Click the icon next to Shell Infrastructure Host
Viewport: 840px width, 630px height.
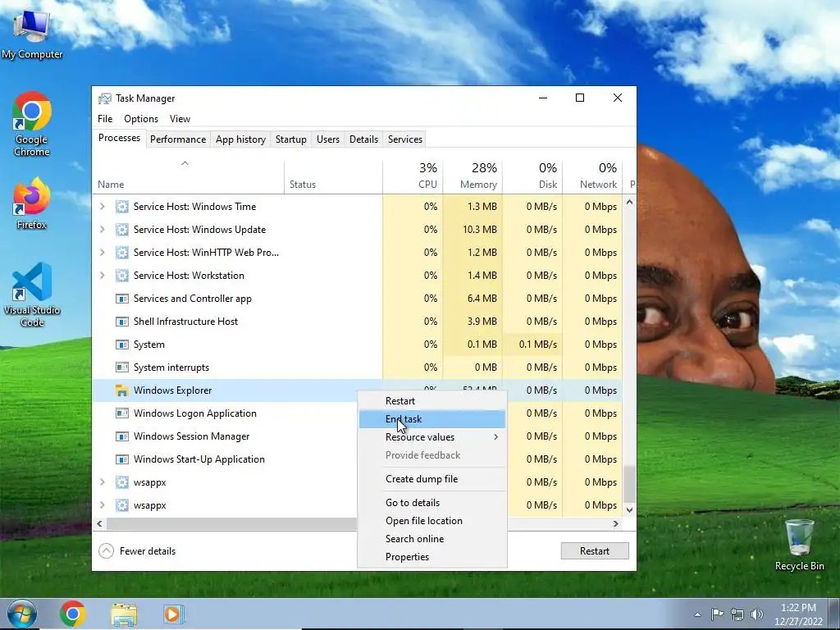coord(121,322)
